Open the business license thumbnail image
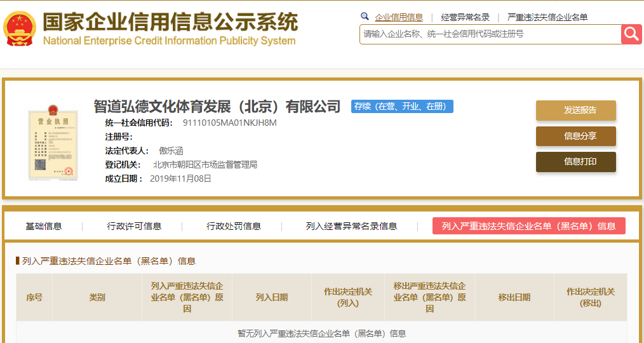The height and width of the screenshot is (343, 644). (x=53, y=142)
